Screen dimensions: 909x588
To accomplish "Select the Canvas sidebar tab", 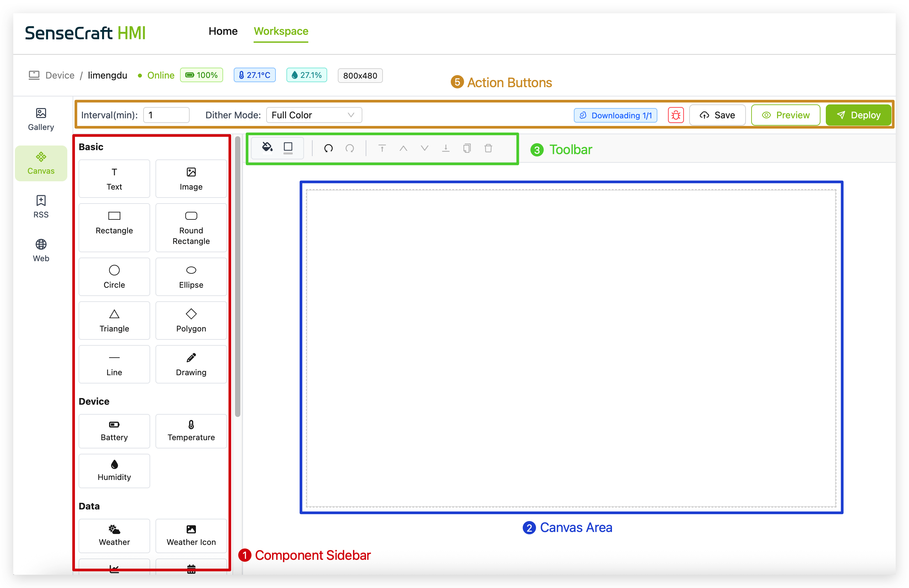I will pyautogui.click(x=41, y=163).
